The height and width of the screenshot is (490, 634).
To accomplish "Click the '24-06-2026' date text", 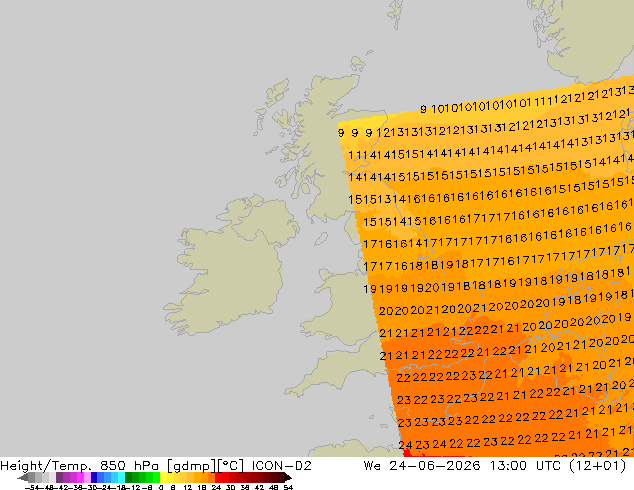I will [435, 466].
